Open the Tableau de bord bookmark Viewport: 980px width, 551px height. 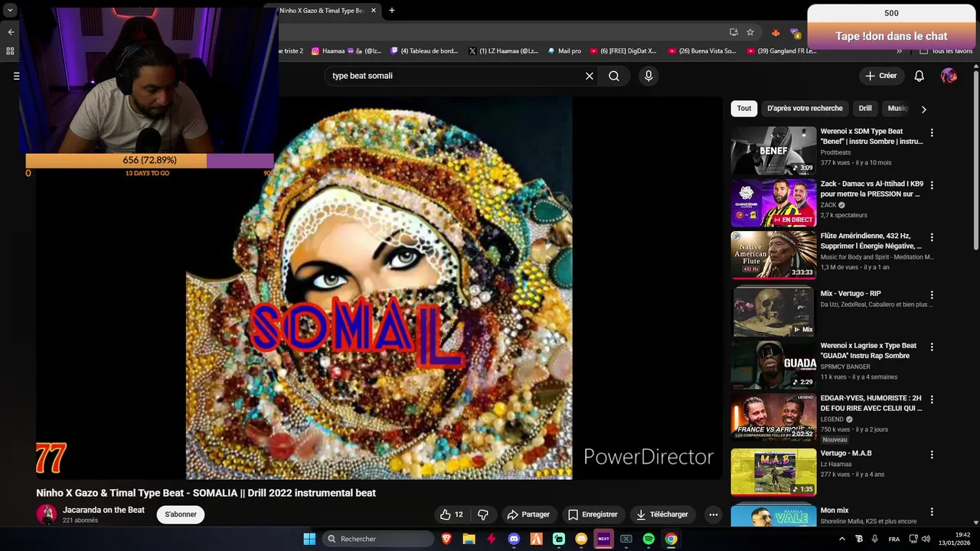click(424, 51)
